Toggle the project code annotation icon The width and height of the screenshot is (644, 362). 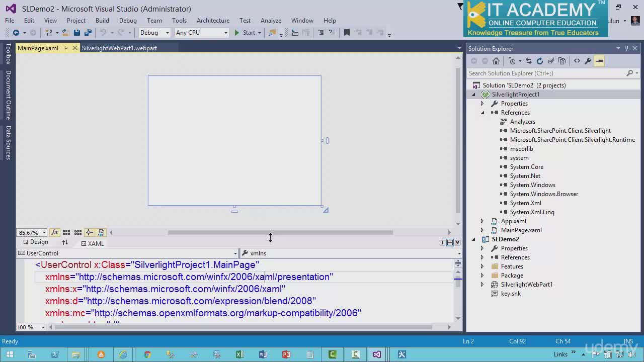click(x=101, y=232)
